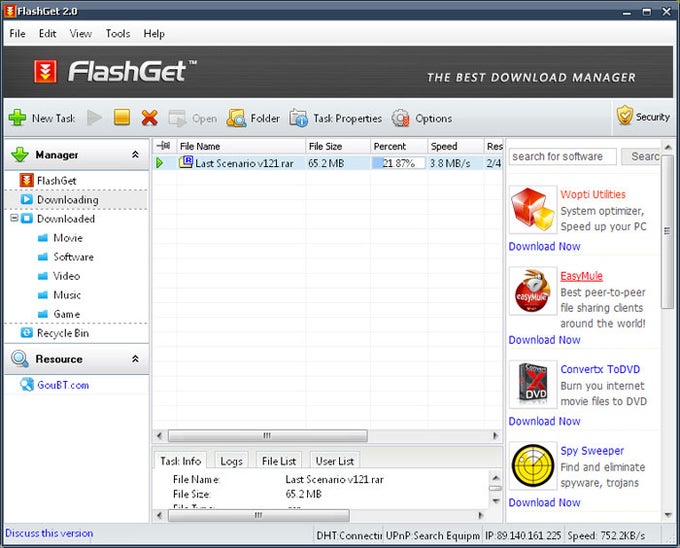The height and width of the screenshot is (548, 680).
Task: Pause task with the yellow square button
Action: click(x=122, y=117)
